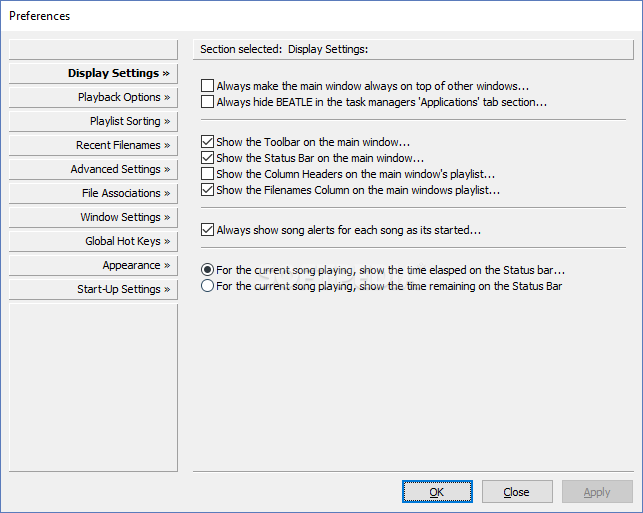643x513 pixels.
Task: Select time remaining on Status Bar radio
Action: click(x=207, y=286)
